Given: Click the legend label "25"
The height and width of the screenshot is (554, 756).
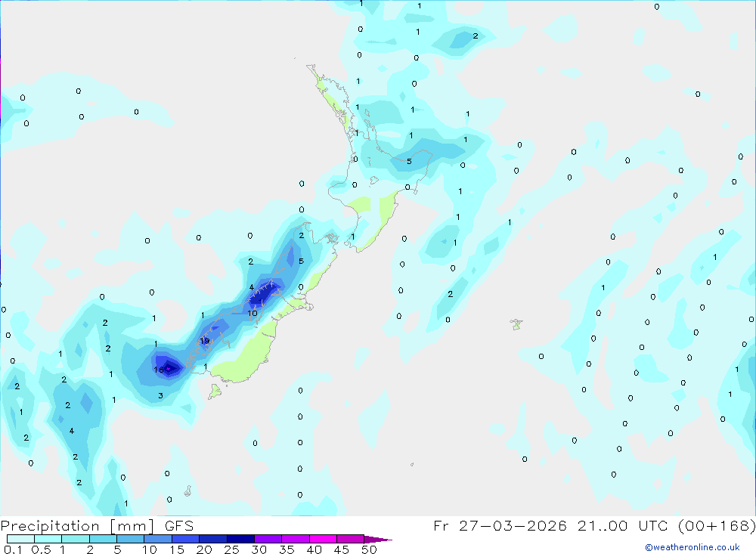Looking at the screenshot, I should 231,549.
